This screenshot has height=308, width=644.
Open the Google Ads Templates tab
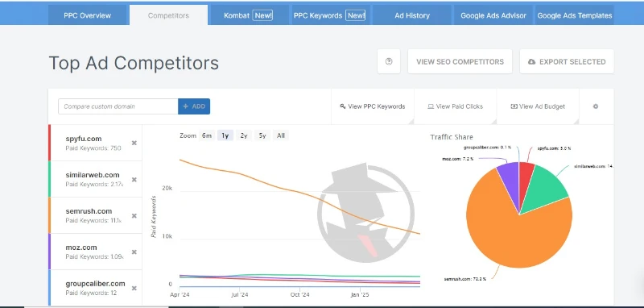575,15
